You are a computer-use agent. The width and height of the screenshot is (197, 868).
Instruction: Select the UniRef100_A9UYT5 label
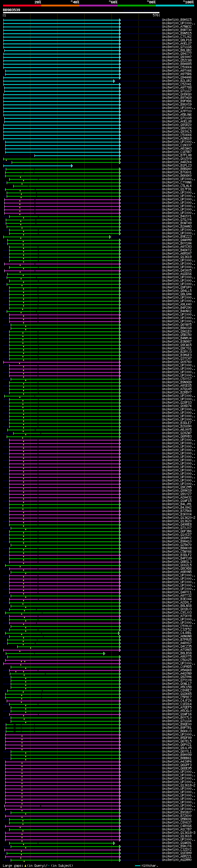pos(177,656)
